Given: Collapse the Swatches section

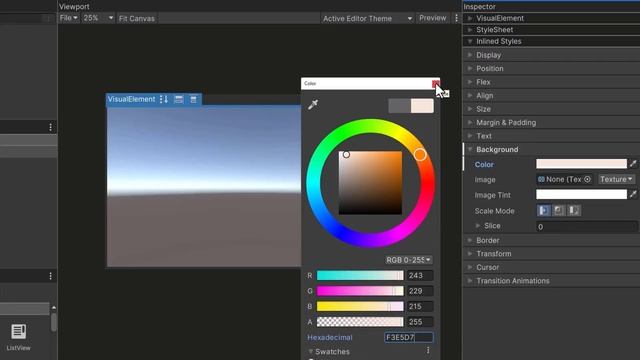Looking at the screenshot, I should click(x=311, y=351).
